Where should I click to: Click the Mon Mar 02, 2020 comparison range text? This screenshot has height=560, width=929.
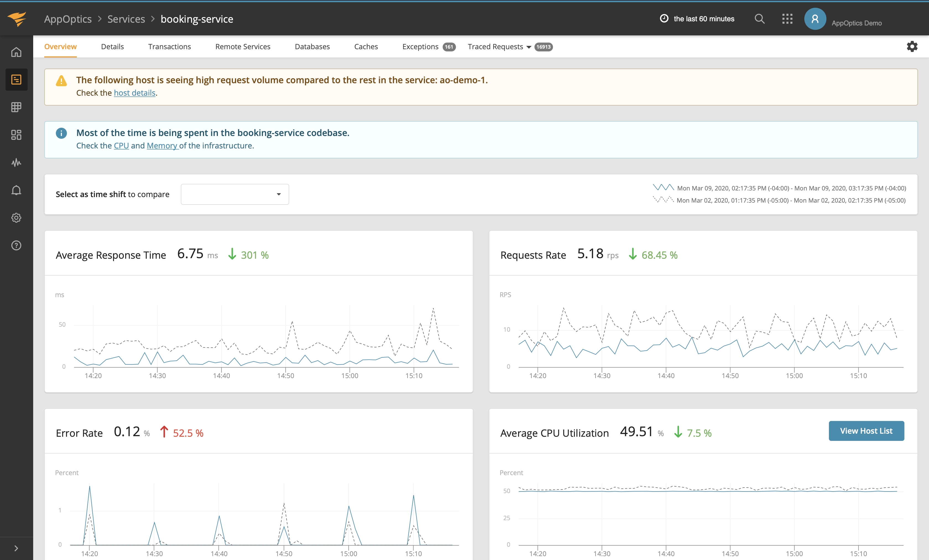791,200
